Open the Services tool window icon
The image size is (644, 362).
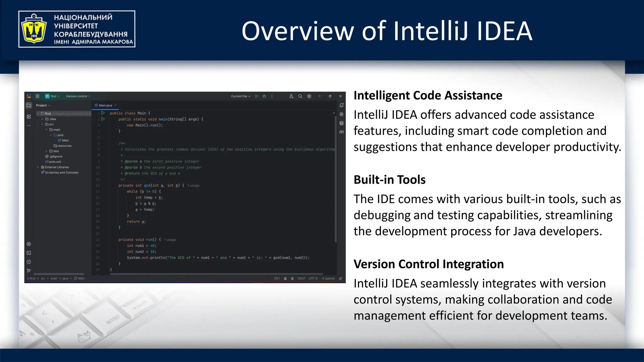point(29,244)
